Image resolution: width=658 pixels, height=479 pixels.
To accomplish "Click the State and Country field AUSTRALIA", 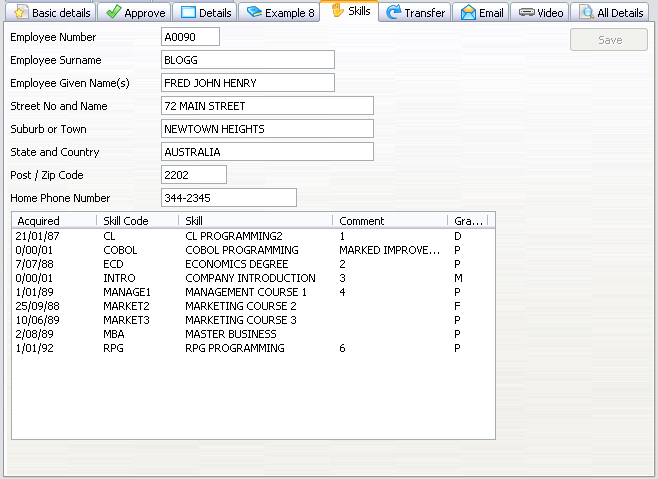I will click(267, 152).
